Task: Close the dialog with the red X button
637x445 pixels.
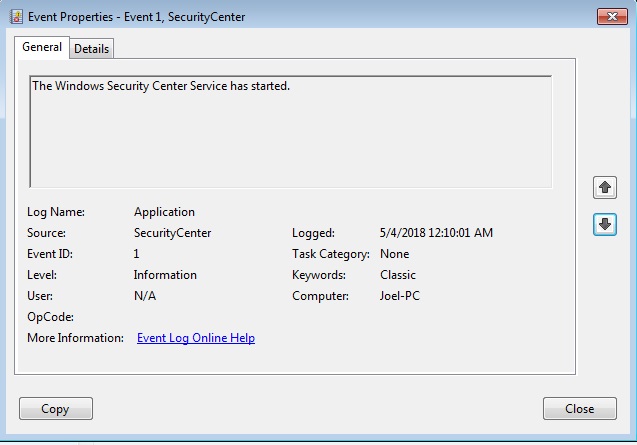Action: (x=611, y=17)
